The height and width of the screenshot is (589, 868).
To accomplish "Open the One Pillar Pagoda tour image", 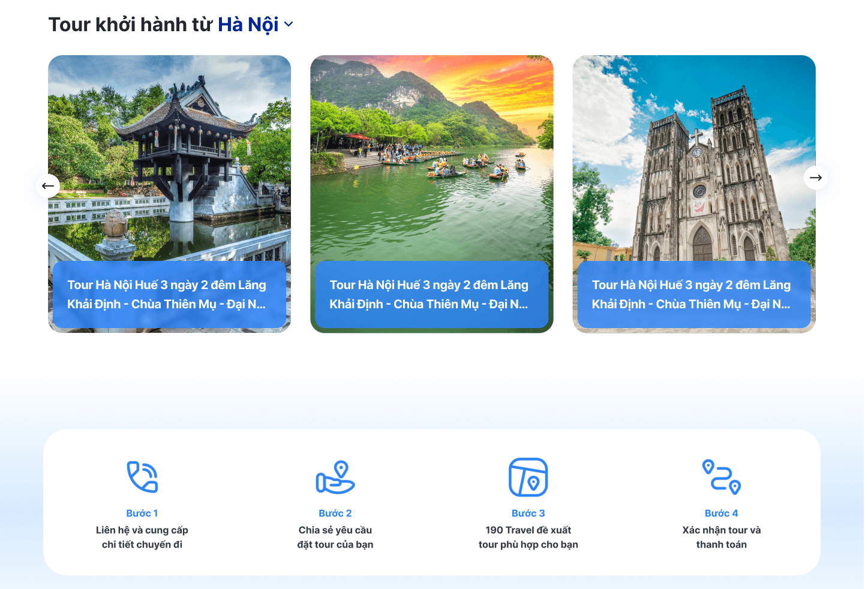I will coord(169,156).
